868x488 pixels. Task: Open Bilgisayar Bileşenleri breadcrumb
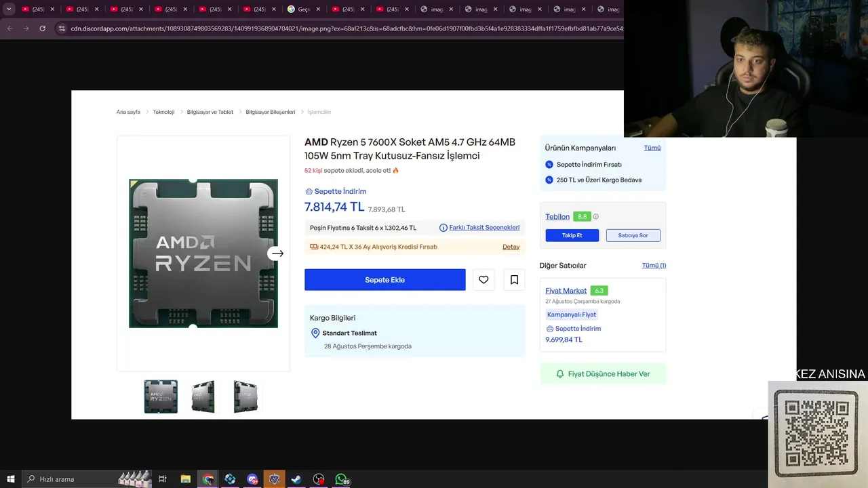point(271,112)
